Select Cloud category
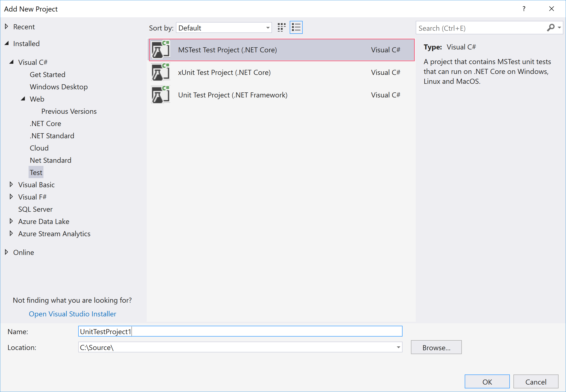Viewport: 566px width, 392px height. click(x=39, y=148)
